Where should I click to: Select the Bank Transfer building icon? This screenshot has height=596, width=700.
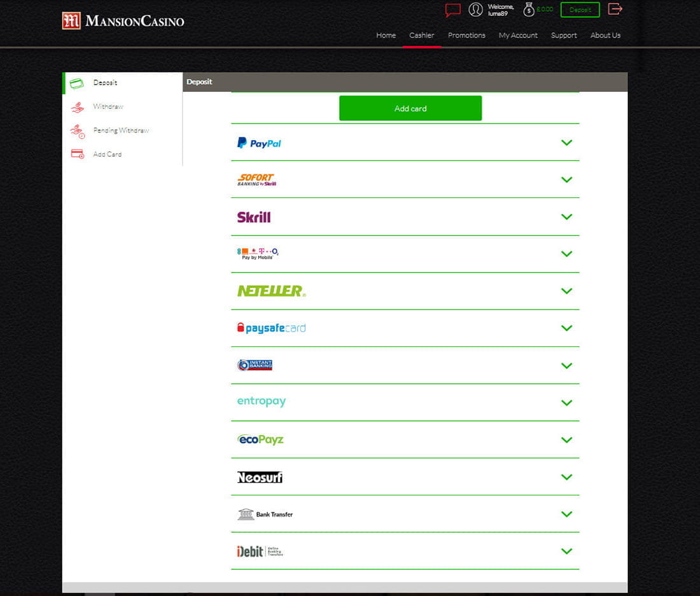pos(246,514)
